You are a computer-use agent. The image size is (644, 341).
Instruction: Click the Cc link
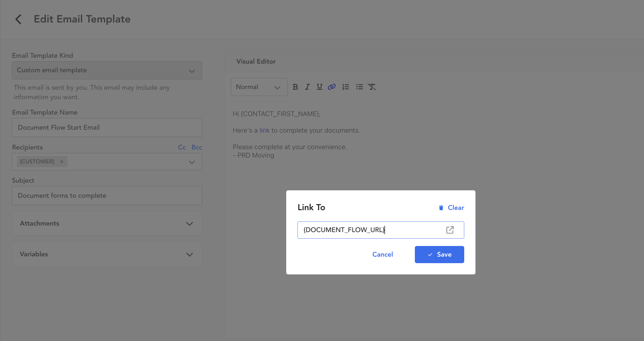182,147
